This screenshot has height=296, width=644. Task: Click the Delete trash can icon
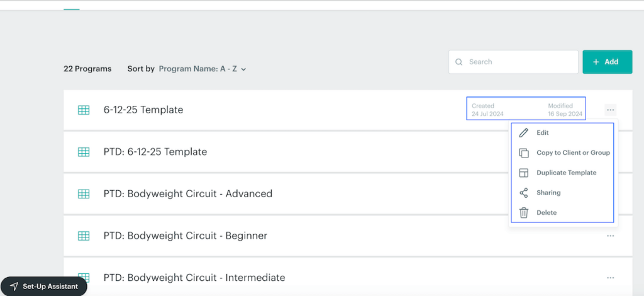(x=524, y=213)
